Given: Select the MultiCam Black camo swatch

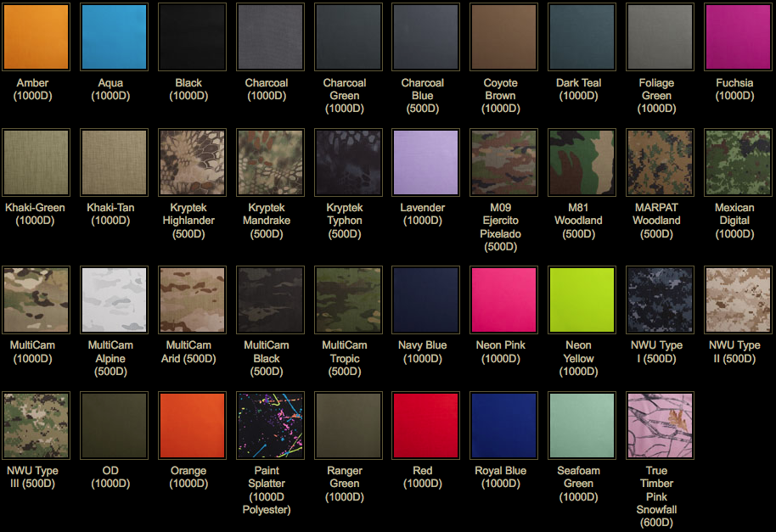Looking at the screenshot, I should 270,300.
